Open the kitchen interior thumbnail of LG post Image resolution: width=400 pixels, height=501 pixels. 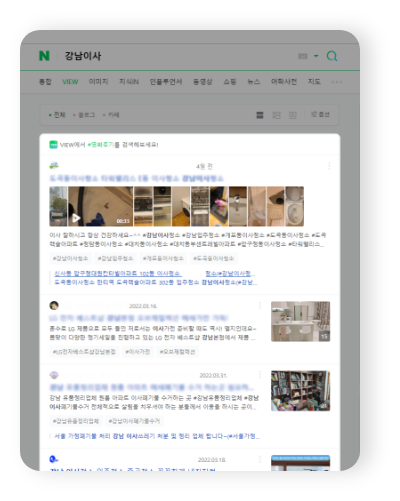pyautogui.click(x=301, y=321)
